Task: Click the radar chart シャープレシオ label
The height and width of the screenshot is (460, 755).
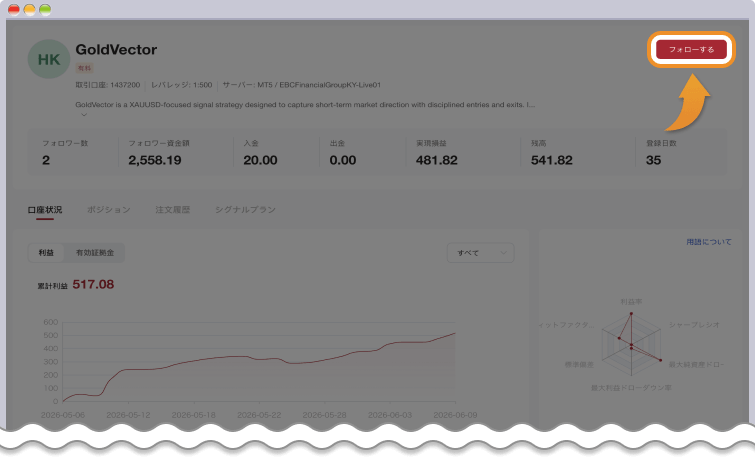Action: pyautogui.click(x=694, y=325)
